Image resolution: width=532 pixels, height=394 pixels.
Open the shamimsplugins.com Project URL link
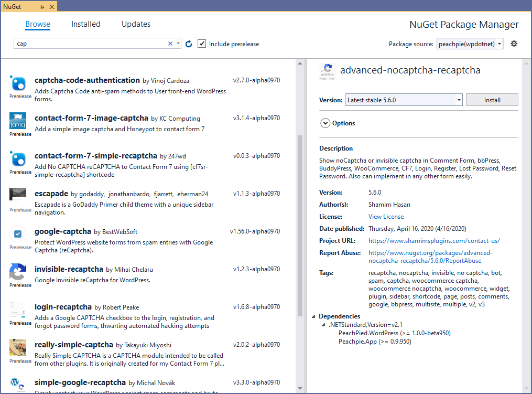click(x=434, y=240)
